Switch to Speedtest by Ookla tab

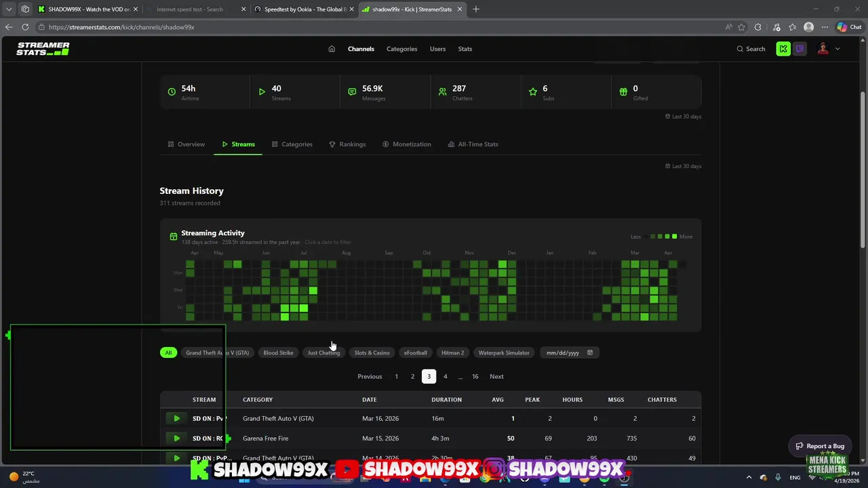pos(304,9)
